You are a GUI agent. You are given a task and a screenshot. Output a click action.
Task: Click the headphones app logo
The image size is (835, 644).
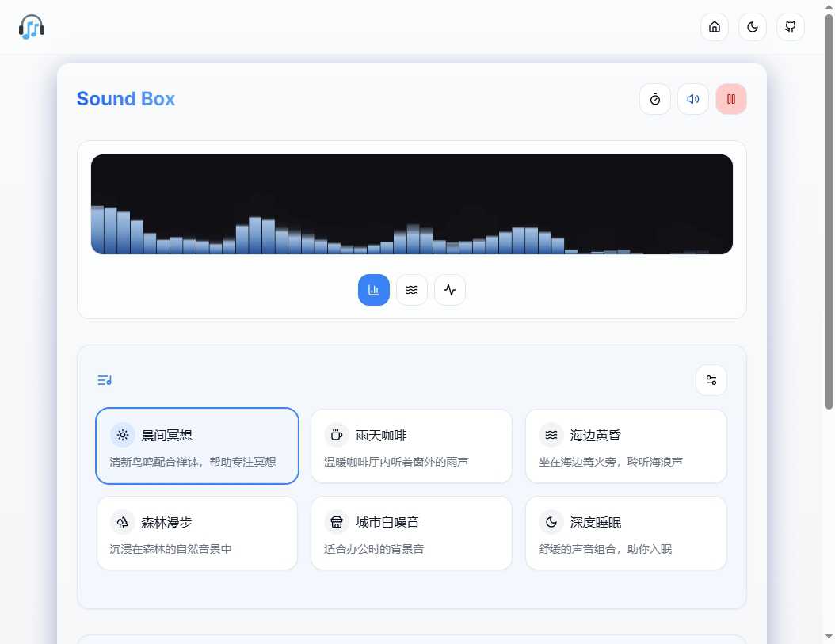pos(31,26)
